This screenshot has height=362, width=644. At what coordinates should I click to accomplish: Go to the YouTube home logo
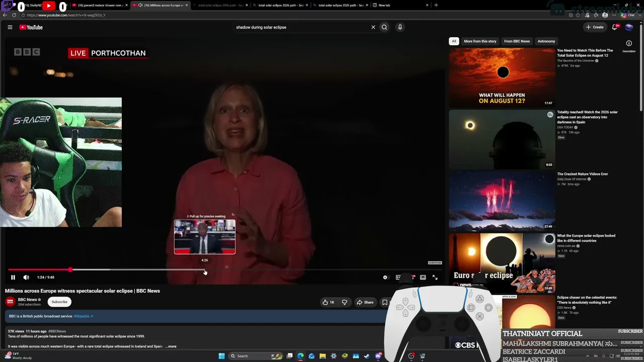pyautogui.click(x=31, y=27)
